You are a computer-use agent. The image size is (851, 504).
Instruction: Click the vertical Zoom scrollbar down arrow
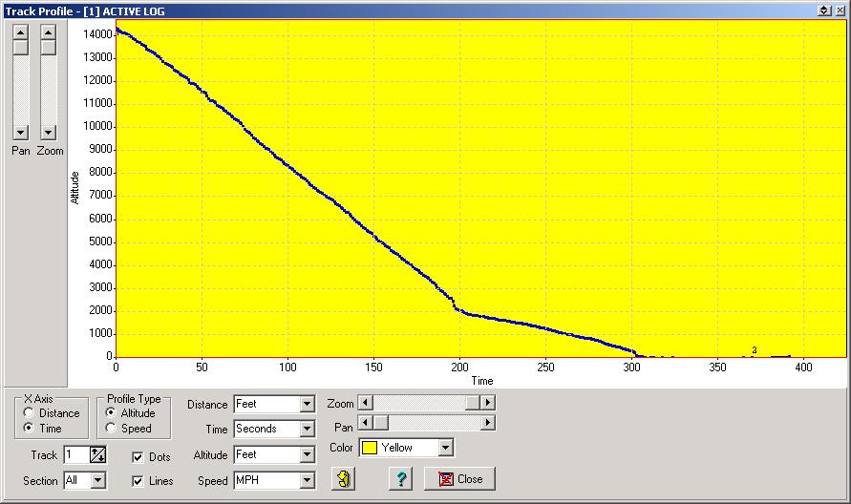click(x=49, y=132)
